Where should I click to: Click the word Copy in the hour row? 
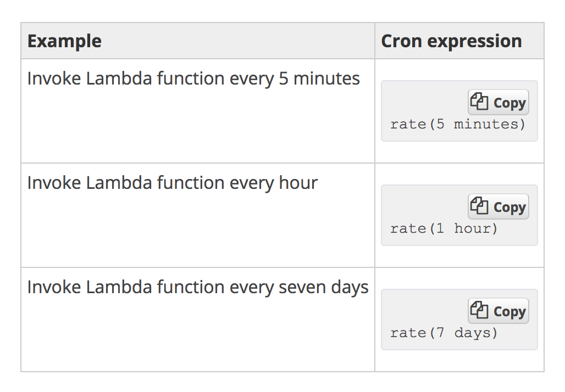click(509, 208)
